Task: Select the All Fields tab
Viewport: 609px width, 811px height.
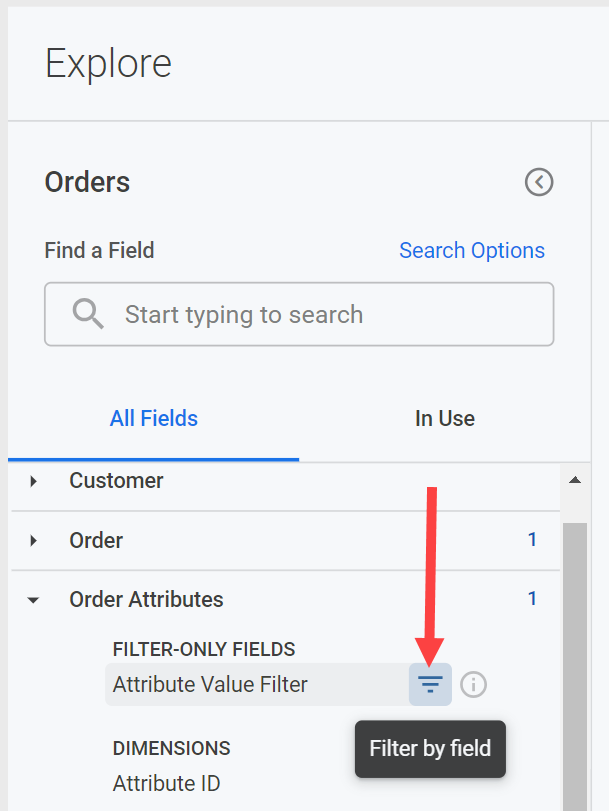Action: (x=153, y=418)
